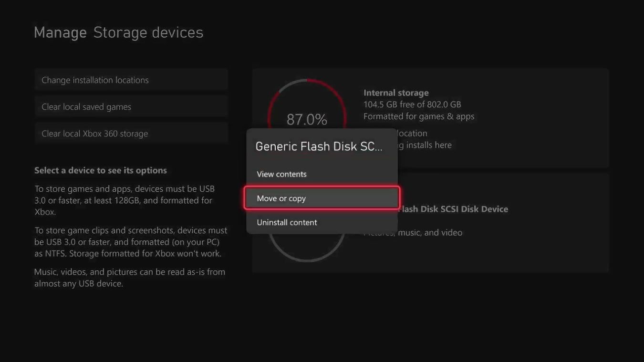This screenshot has height=362, width=644.
Task: Click the paragraph about storing game clips and screenshots
Action: pos(131,242)
